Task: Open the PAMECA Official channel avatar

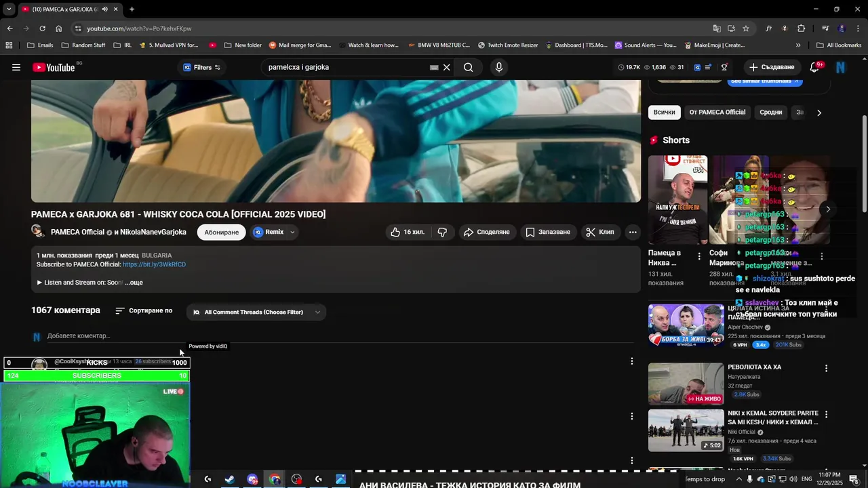Action: 38,231
